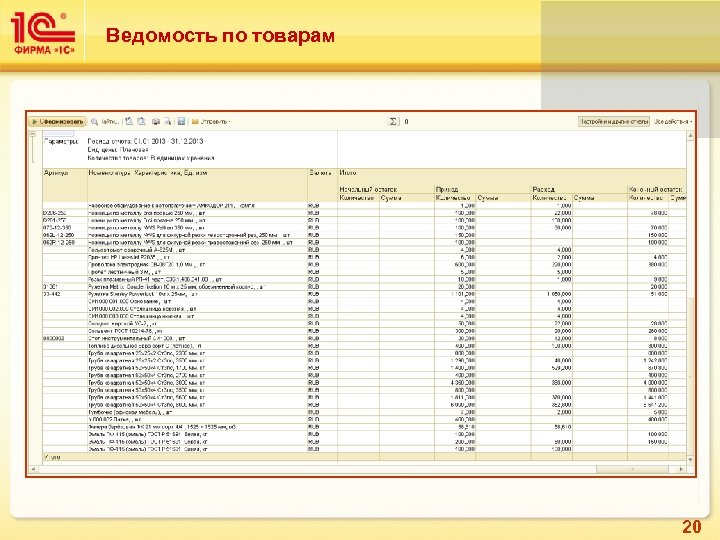The height and width of the screenshot is (540, 720).
Task: Click the Период отчета 01.01.2013 - 31.12.2013 line
Action: click(145, 141)
